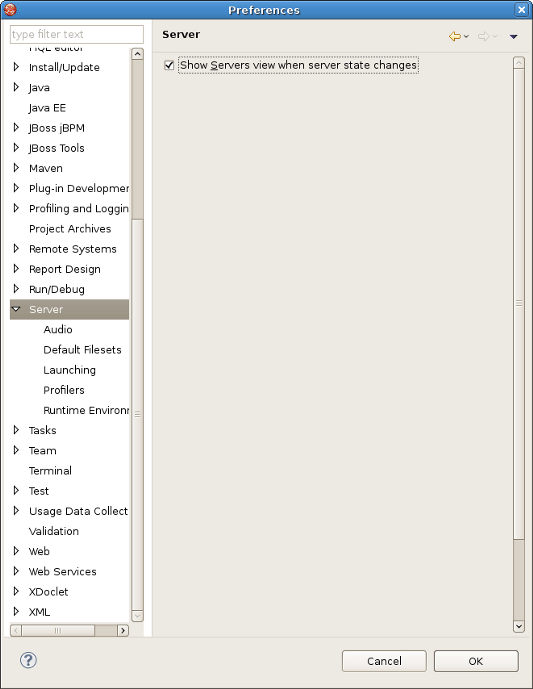Screen dimensions: 533x689
Task: Click the OK button
Action: pos(476,661)
